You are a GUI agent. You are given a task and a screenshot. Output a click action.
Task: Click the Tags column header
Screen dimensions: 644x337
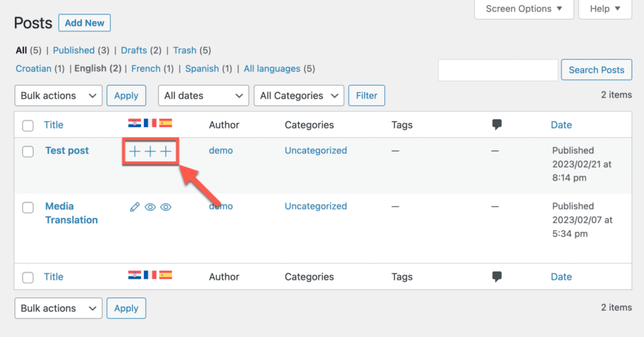402,124
